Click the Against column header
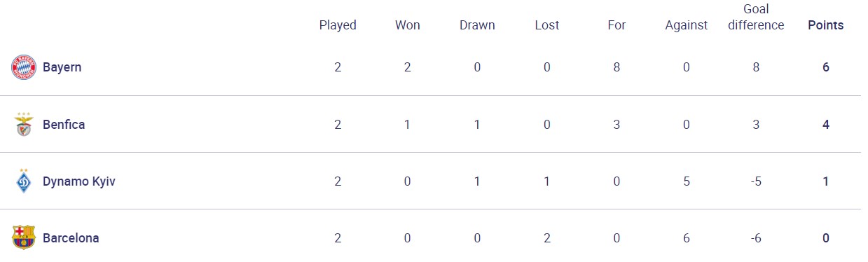This screenshot has height=262, width=868. 687,25
